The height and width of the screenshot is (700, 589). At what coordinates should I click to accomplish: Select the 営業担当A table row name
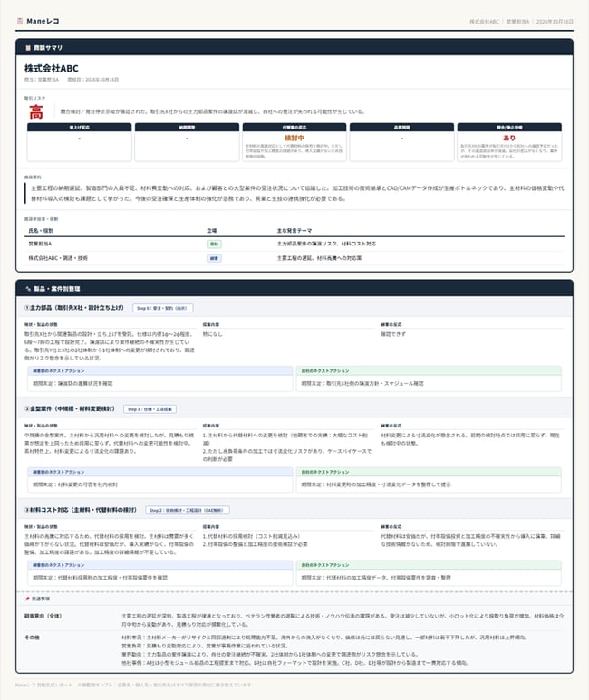[40, 244]
